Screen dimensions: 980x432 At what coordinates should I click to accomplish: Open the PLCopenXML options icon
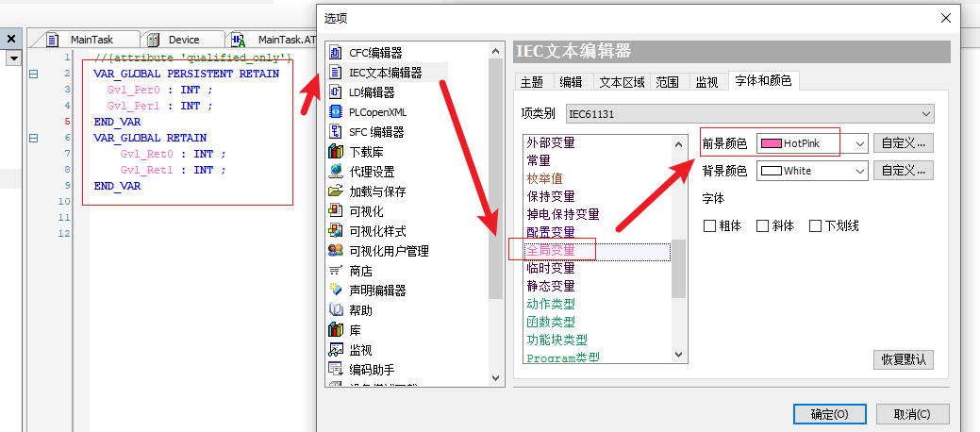(335, 112)
